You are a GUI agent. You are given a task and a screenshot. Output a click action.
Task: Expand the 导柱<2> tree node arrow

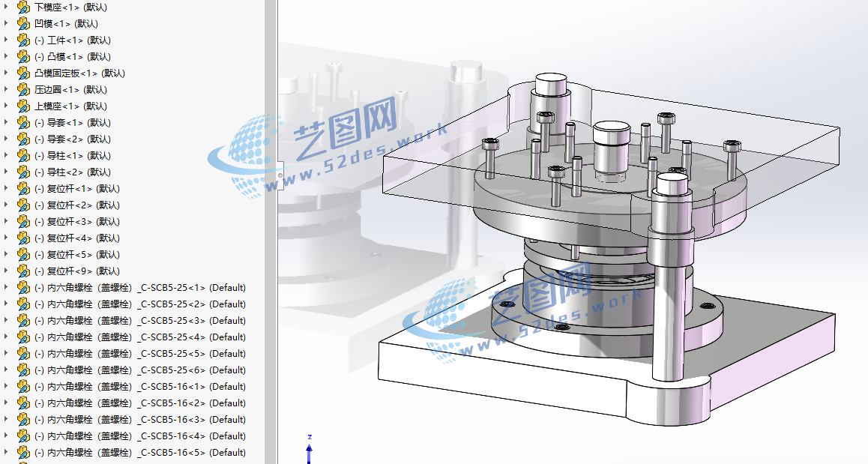pyautogui.click(x=6, y=172)
